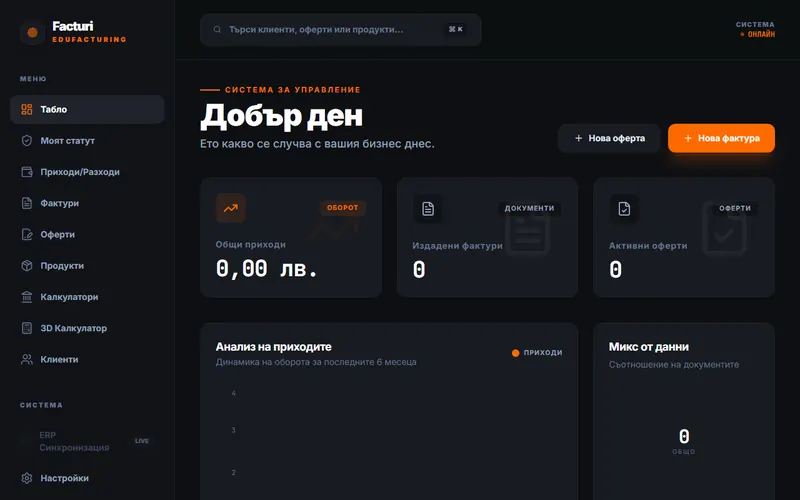Open the Активни оферти card
Image resolution: width=800 pixels, height=500 pixels.
684,237
